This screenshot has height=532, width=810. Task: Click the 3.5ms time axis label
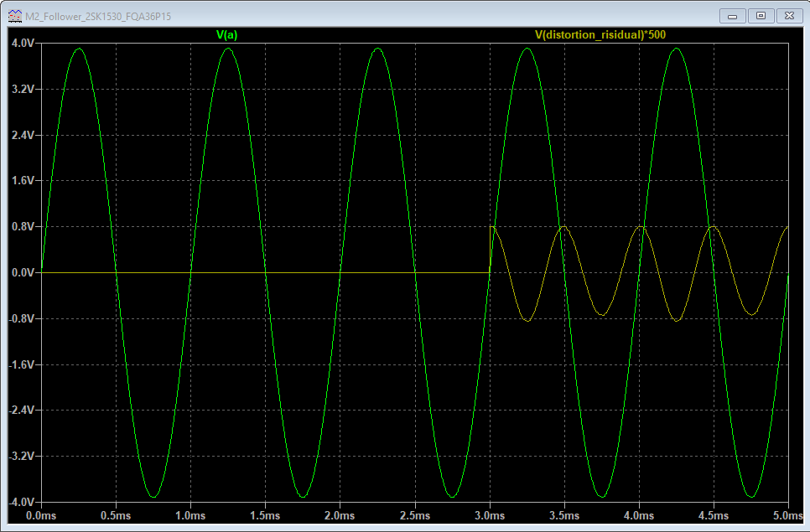(564, 515)
